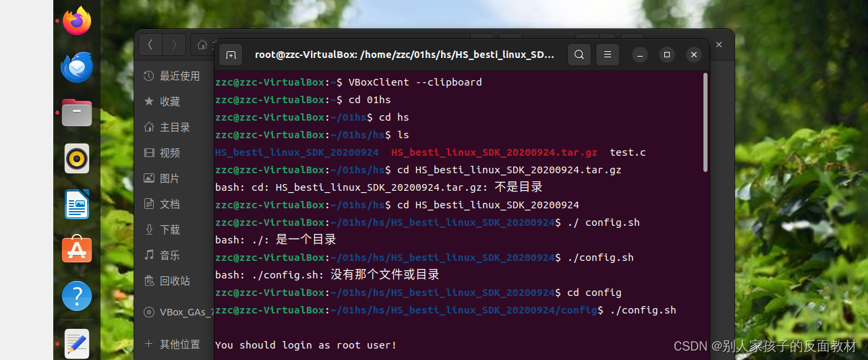Viewport: 868px width, 360px height.
Task: Click test.c in the ls output
Action: click(x=628, y=152)
